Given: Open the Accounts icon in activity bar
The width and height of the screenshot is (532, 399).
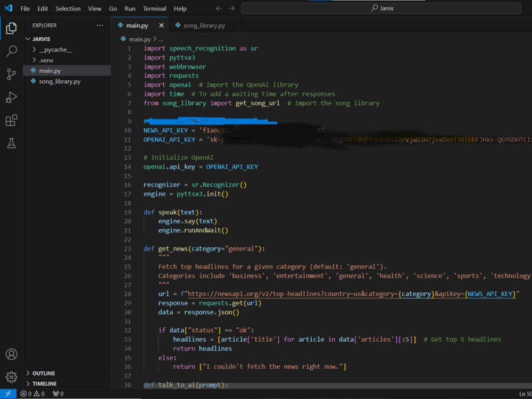Looking at the screenshot, I should tap(11, 354).
